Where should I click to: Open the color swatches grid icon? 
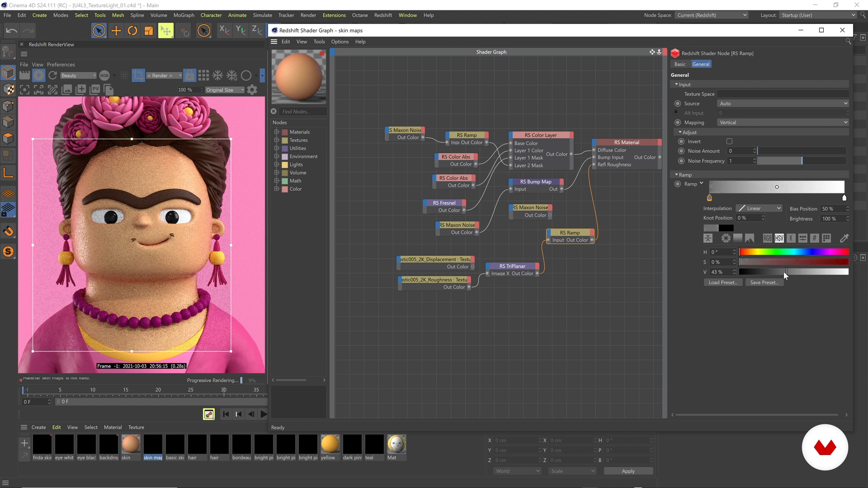point(826,238)
